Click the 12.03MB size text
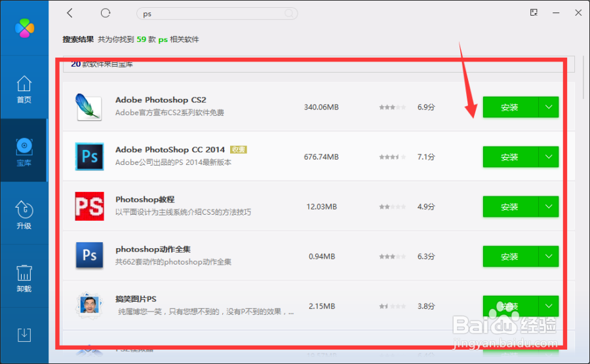 tap(321, 207)
